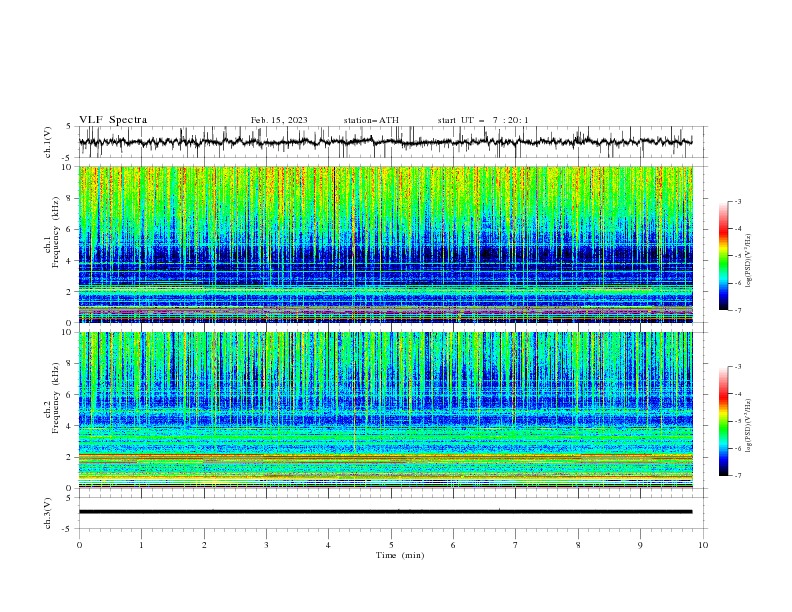Viewport: 792px width, 612px height.
Task: Click the ch.1 voltage waveform trace
Action: [x=385, y=142]
